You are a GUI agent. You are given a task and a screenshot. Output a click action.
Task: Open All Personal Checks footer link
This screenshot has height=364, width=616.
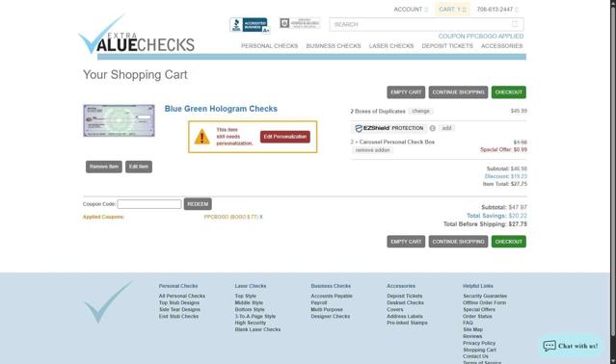click(182, 297)
